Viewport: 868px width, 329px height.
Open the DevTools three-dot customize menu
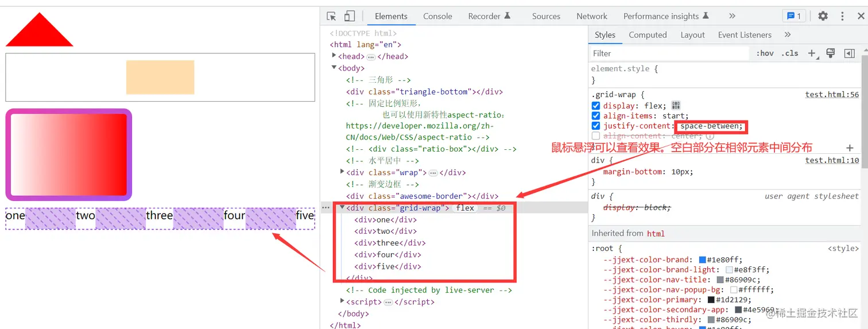842,16
